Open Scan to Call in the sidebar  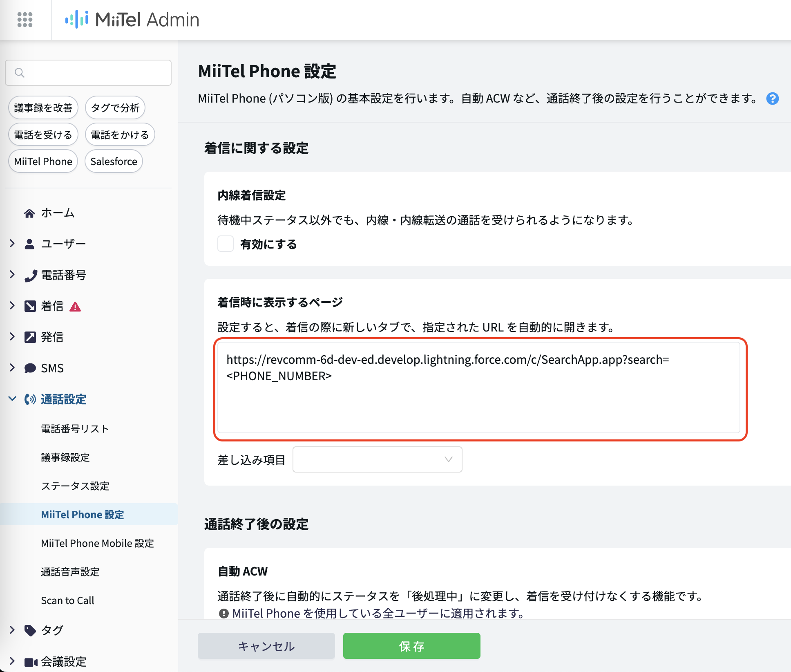coord(67,600)
